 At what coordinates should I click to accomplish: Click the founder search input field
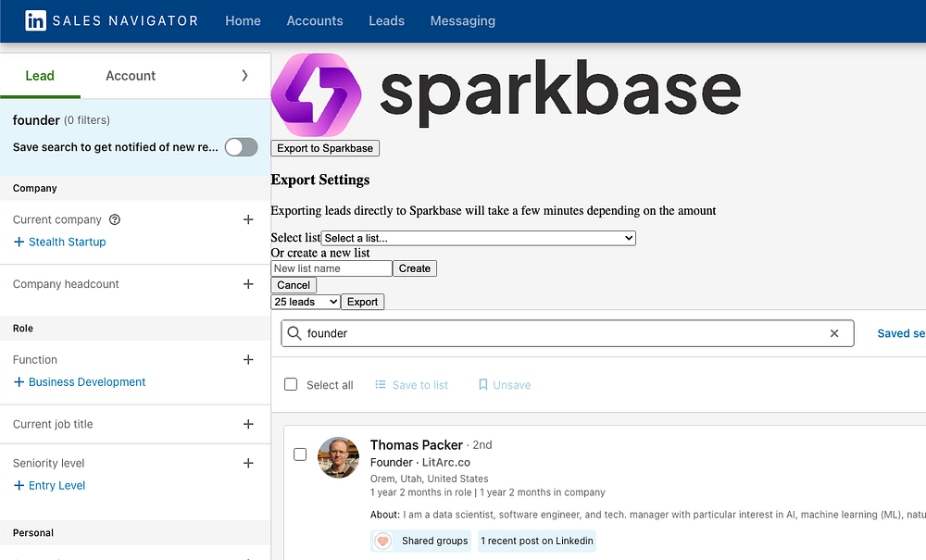point(567,333)
